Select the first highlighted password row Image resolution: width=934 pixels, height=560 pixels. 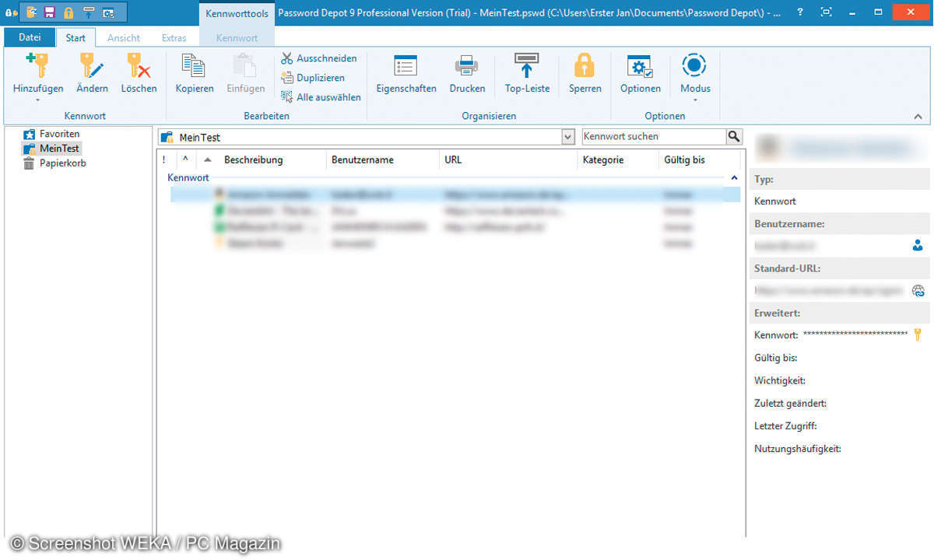point(455,194)
